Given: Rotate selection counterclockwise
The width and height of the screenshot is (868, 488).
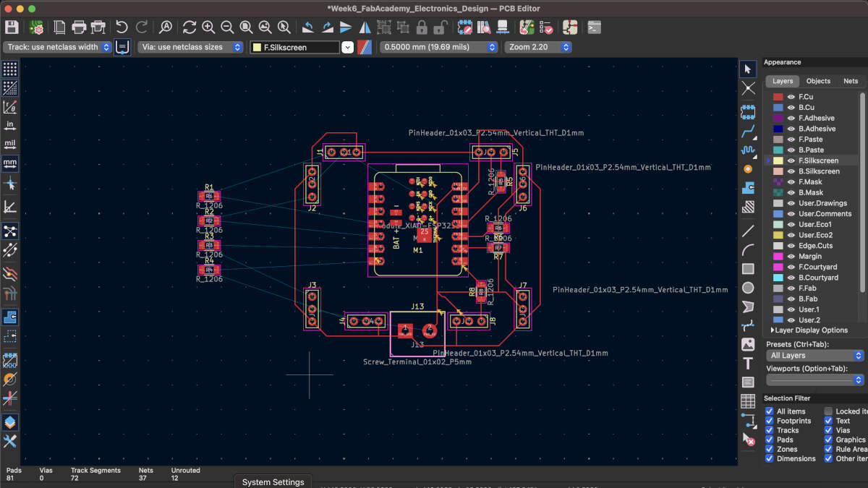Looking at the screenshot, I should click(x=308, y=27).
